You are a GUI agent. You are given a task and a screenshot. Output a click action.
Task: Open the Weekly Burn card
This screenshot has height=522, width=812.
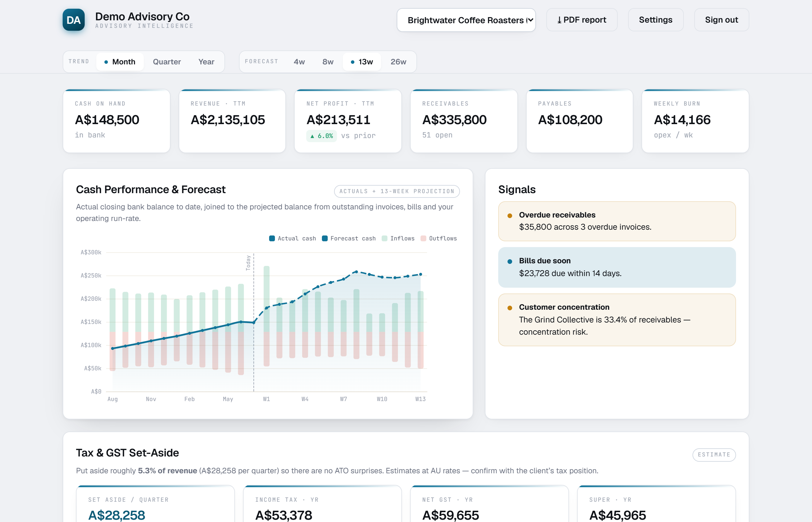click(x=695, y=121)
